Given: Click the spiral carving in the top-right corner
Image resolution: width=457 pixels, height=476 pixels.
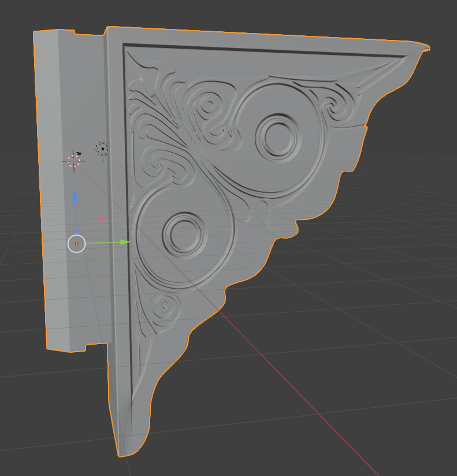Looking at the screenshot, I should click(335, 106).
